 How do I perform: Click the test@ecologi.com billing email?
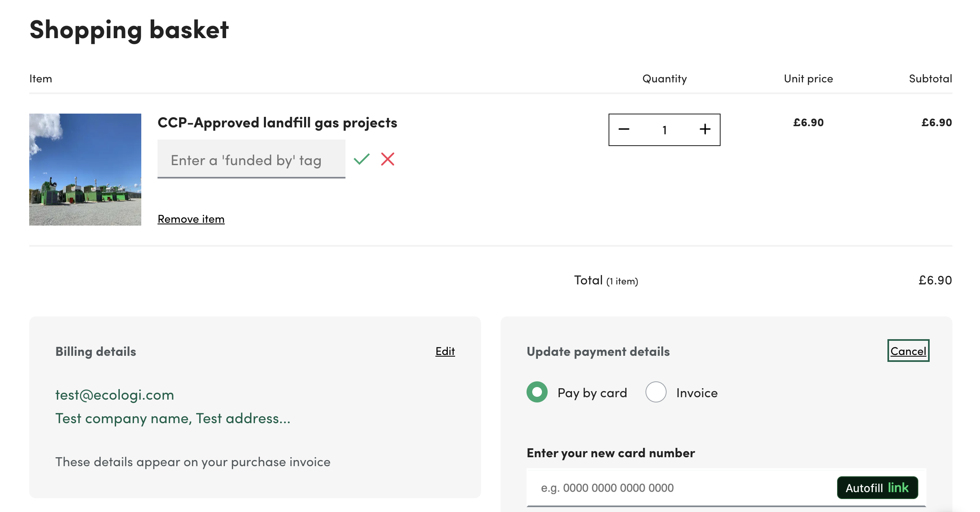coord(115,395)
